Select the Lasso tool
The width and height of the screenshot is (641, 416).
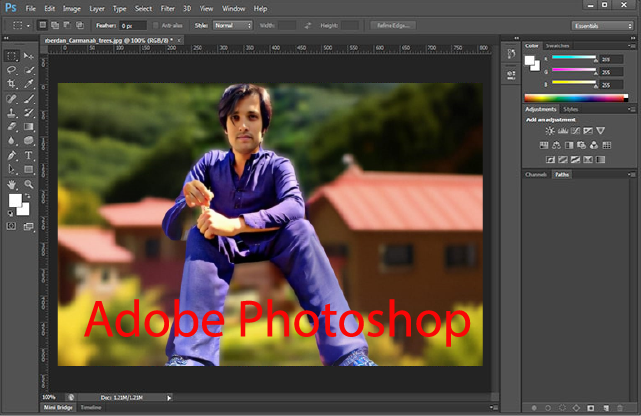[11, 70]
